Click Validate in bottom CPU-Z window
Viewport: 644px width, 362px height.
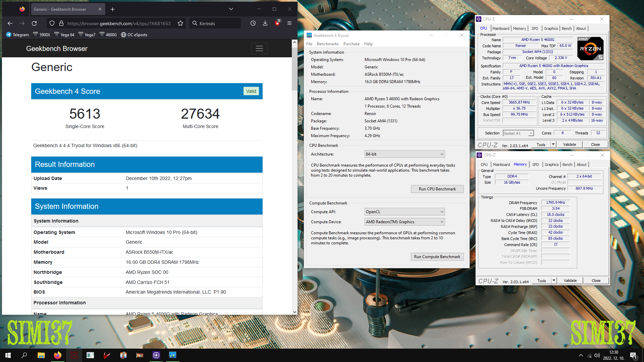pos(570,281)
